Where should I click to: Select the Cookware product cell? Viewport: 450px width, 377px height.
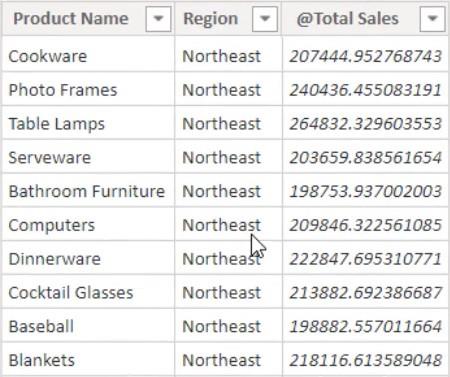coord(88,56)
